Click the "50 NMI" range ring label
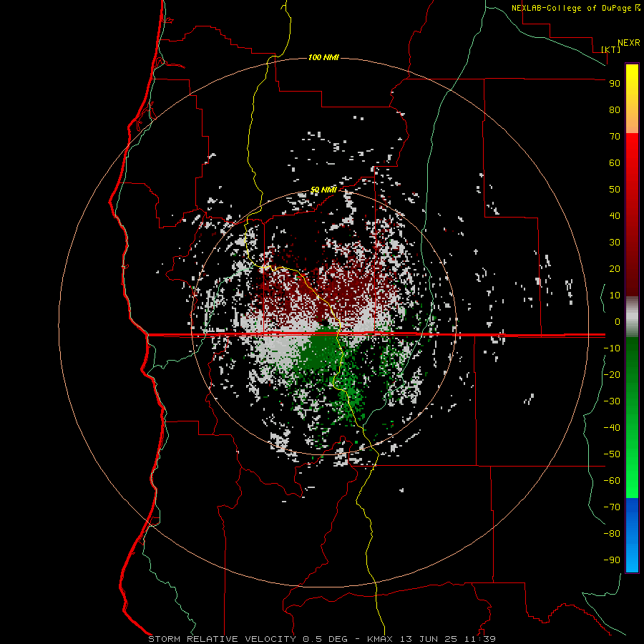This screenshot has width=644, height=644. coord(323,190)
